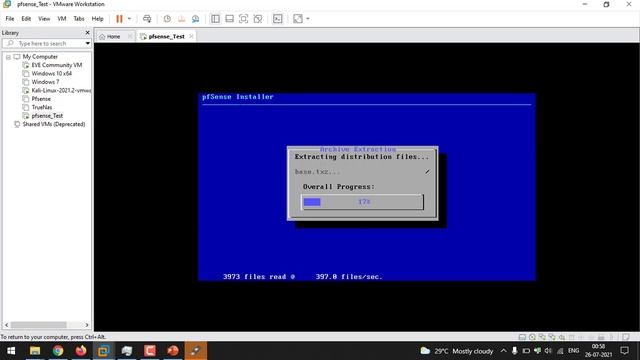Open the weather widget showing Mostly cloudy
Screen dimensions: 640x360
pos(456,351)
